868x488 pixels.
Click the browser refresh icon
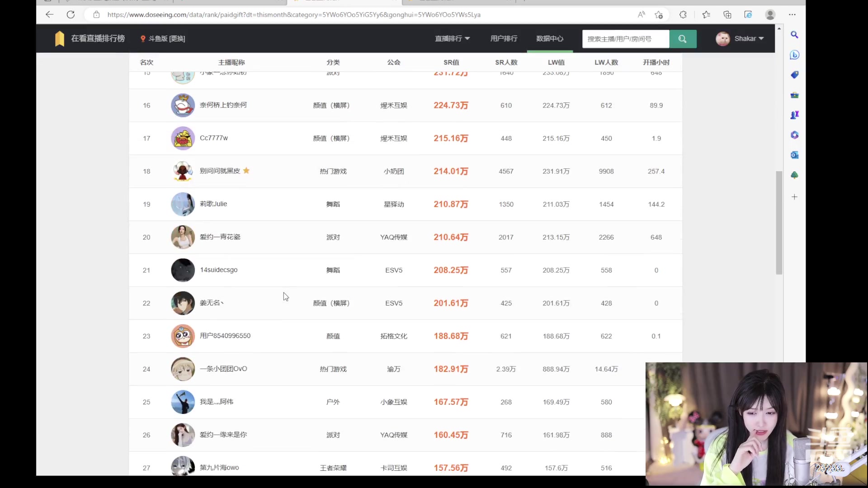coord(71,14)
